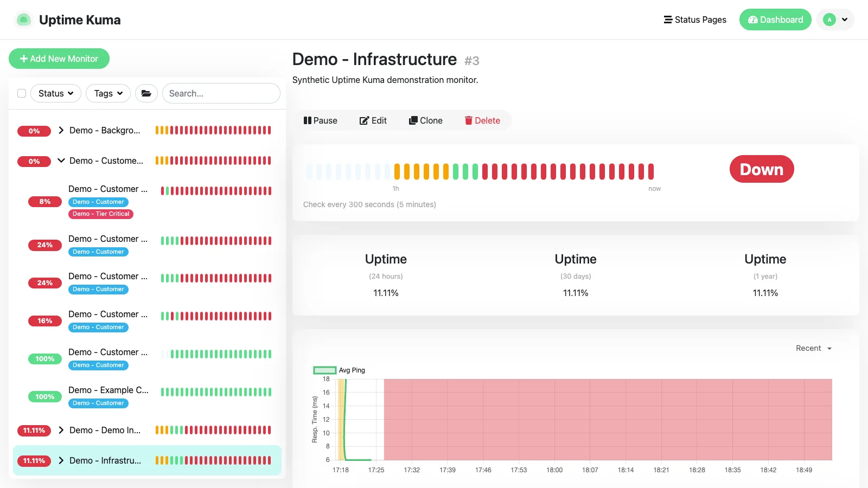Open the Status Pages menu link

point(695,20)
